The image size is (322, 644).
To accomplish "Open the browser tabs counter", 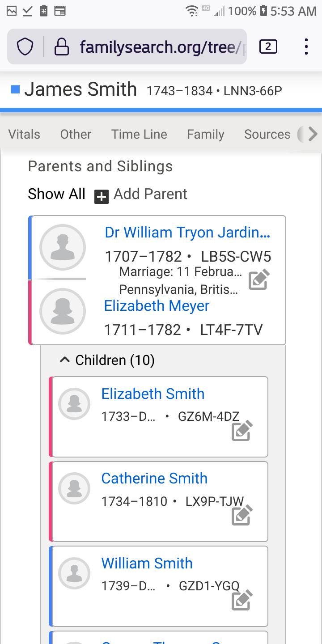I will pyautogui.click(x=268, y=47).
